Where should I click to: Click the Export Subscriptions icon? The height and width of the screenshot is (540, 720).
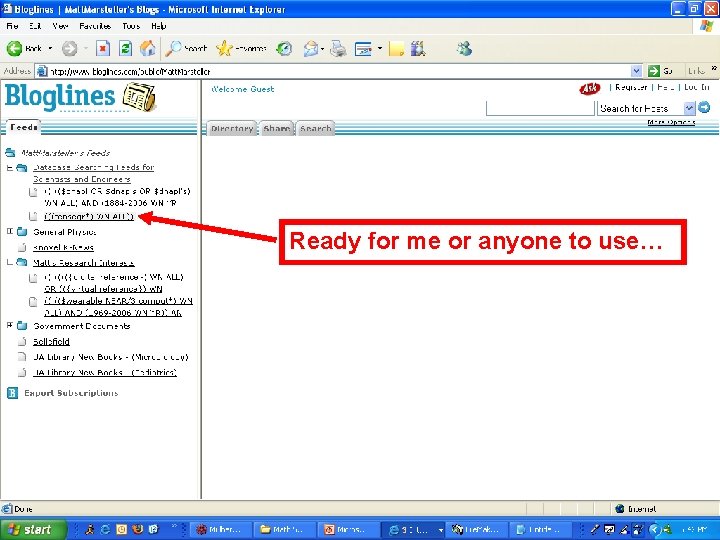pyautogui.click(x=12, y=393)
